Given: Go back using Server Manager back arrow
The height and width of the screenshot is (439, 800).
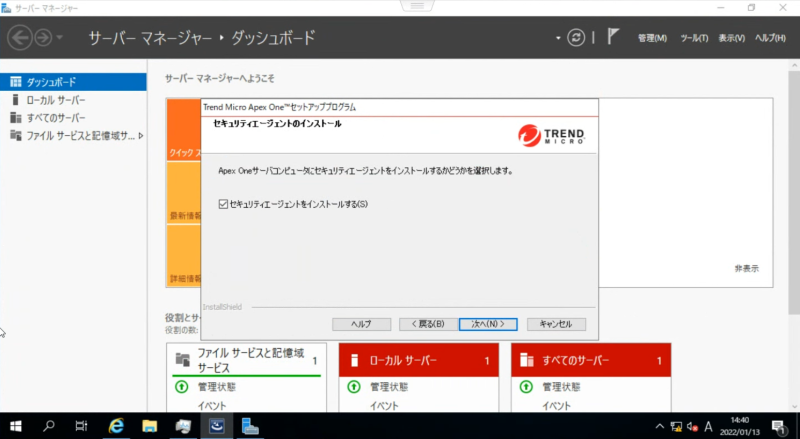Looking at the screenshot, I should click(x=19, y=37).
